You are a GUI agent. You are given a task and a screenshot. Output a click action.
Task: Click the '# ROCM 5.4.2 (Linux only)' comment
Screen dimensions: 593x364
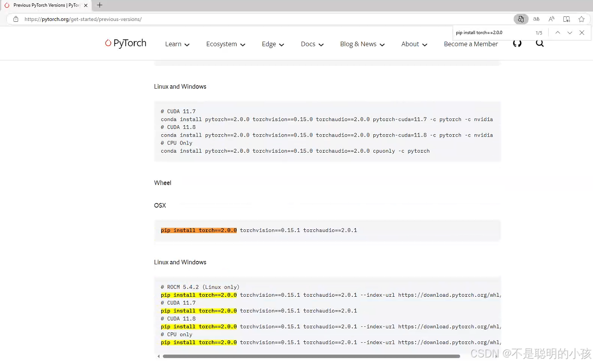coord(200,287)
